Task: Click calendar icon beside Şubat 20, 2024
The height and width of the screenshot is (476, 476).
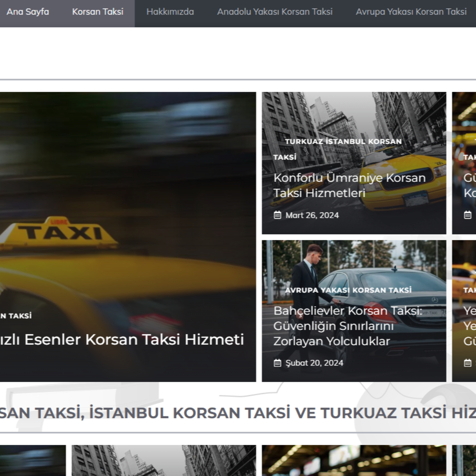Action: (277, 363)
